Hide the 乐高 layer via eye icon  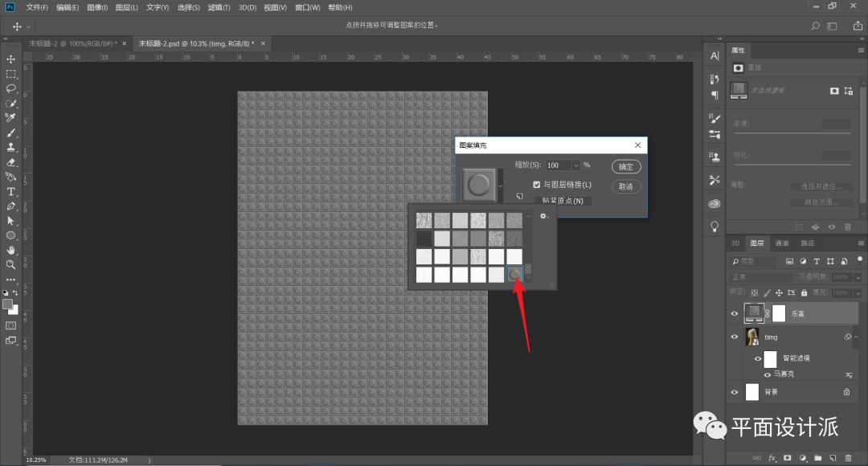point(735,314)
